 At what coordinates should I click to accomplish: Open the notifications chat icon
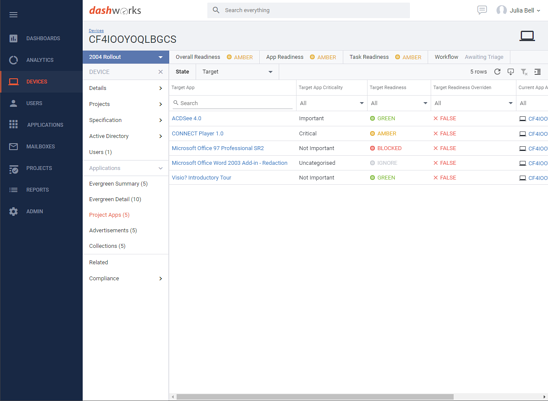[x=482, y=10]
